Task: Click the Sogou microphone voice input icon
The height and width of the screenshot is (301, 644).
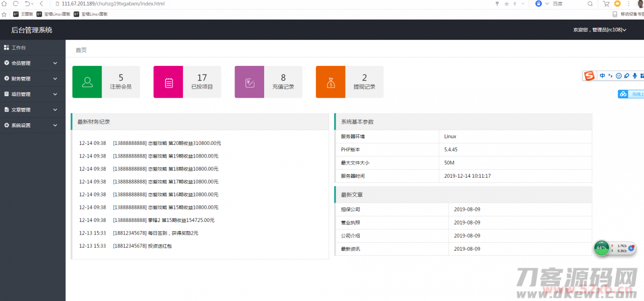Action: pyautogui.click(x=634, y=76)
